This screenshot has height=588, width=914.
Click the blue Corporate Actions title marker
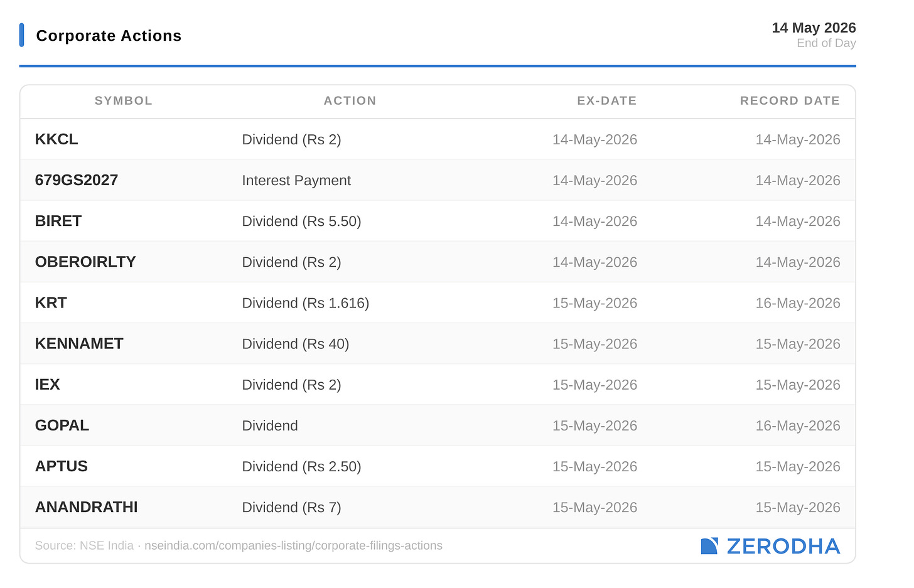tap(22, 35)
